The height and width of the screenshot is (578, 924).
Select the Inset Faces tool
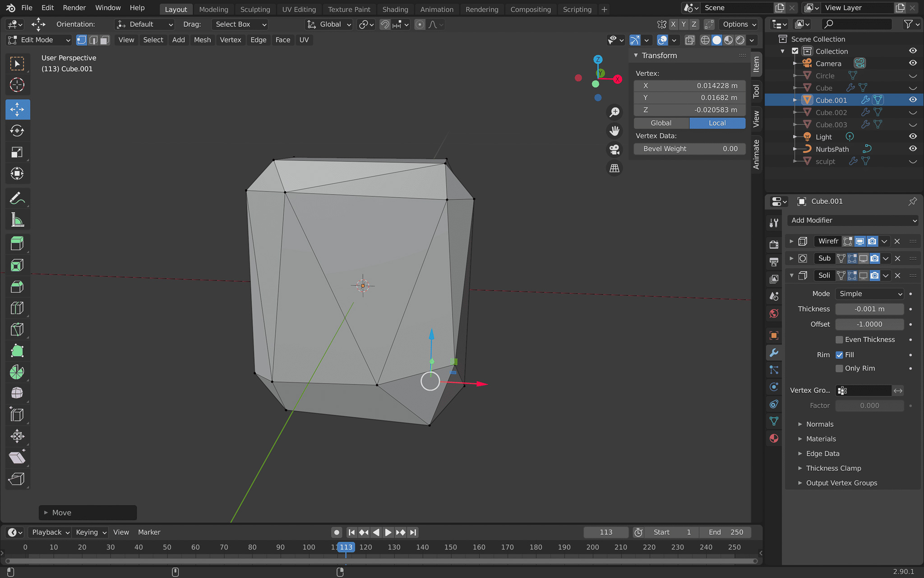pyautogui.click(x=17, y=265)
